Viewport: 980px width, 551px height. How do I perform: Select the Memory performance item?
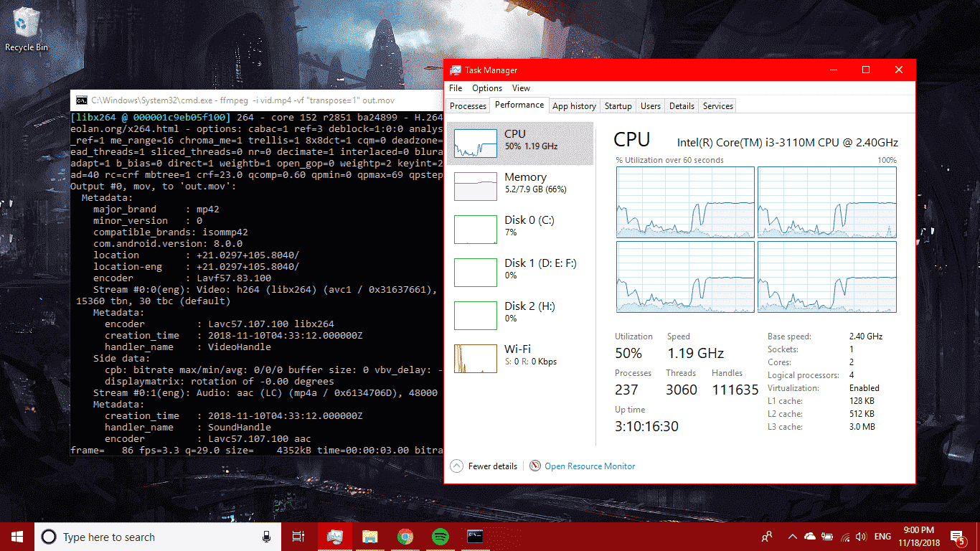tap(520, 187)
